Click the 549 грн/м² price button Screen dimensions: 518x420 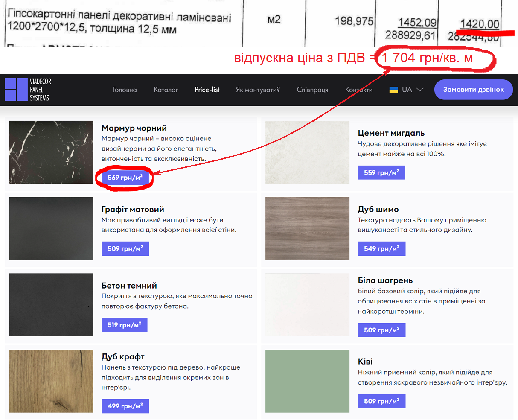381,249
